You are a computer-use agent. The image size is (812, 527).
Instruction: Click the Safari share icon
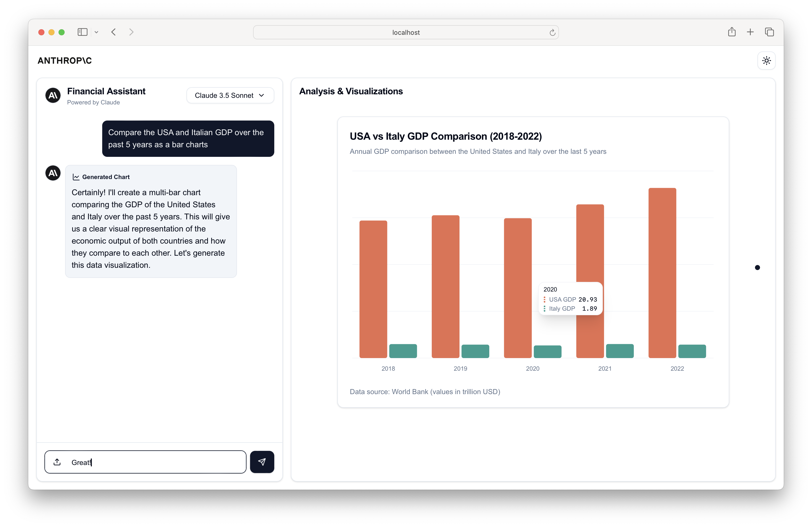point(732,32)
